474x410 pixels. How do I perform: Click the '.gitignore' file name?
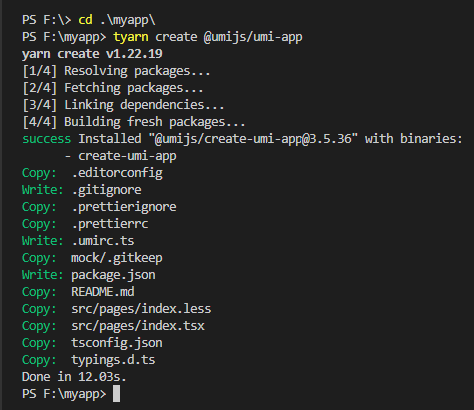click(106, 190)
